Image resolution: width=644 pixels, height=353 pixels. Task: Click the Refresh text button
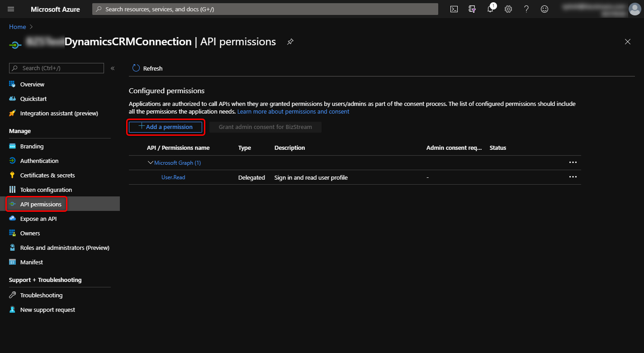pyautogui.click(x=153, y=68)
